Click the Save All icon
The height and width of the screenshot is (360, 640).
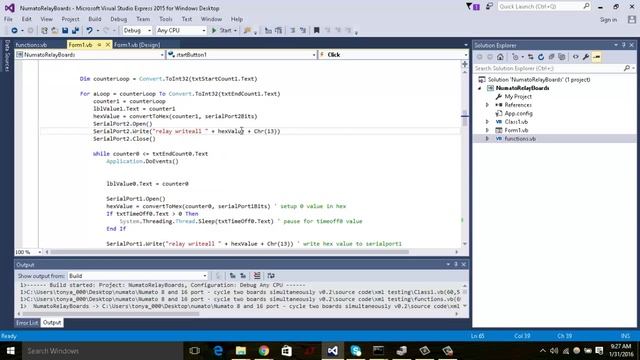point(76,31)
